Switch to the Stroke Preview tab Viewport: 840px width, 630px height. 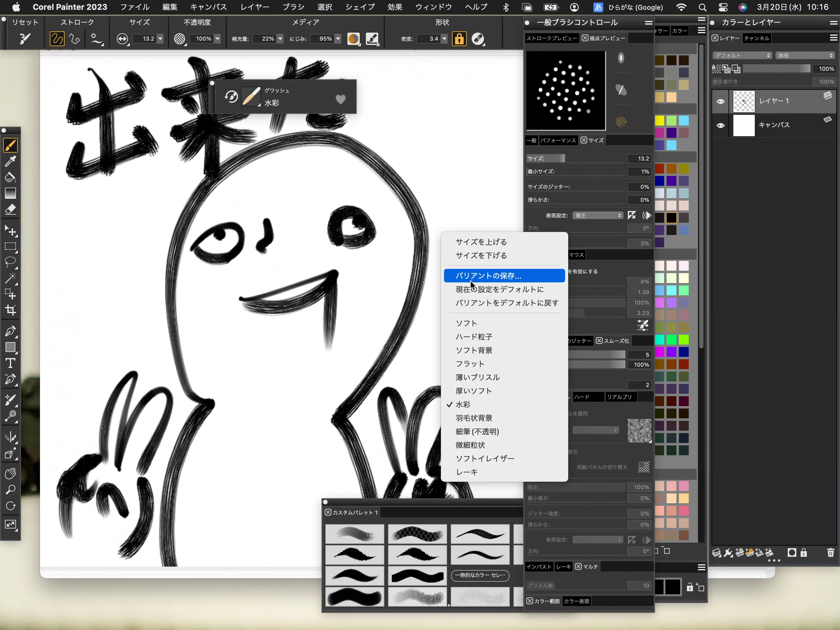pyautogui.click(x=552, y=38)
